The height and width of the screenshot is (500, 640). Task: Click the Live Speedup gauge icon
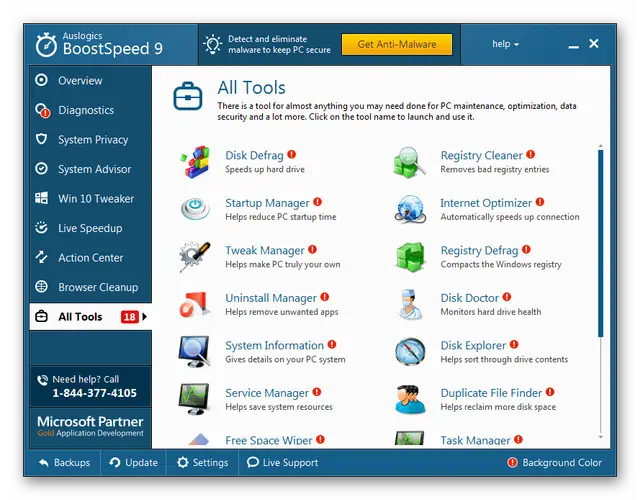click(41, 227)
